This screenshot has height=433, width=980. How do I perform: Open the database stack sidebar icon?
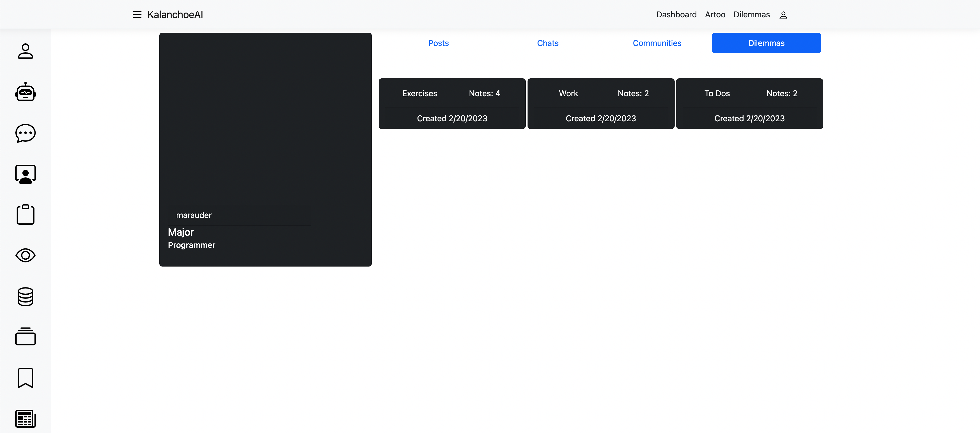pyautogui.click(x=26, y=296)
